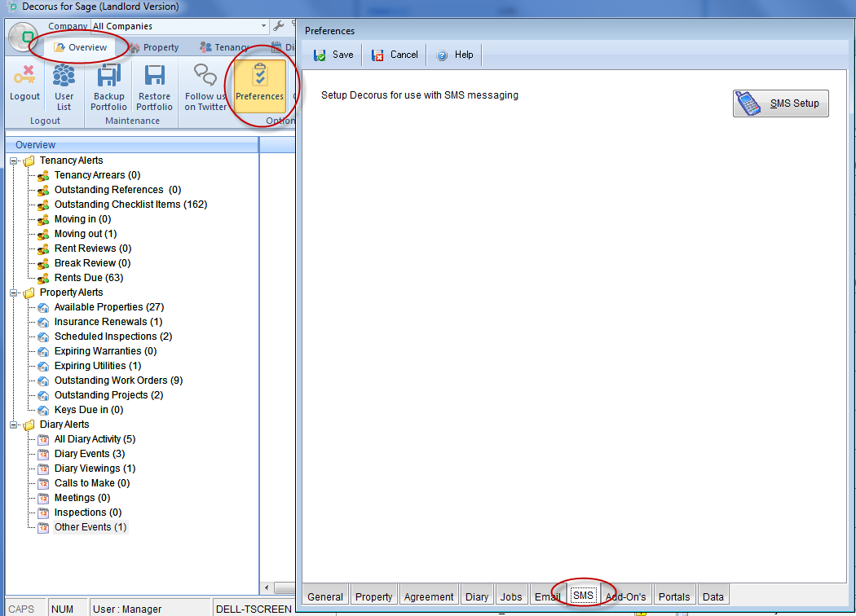856x616 pixels.
Task: Click the round application orb button
Action: click(23, 37)
